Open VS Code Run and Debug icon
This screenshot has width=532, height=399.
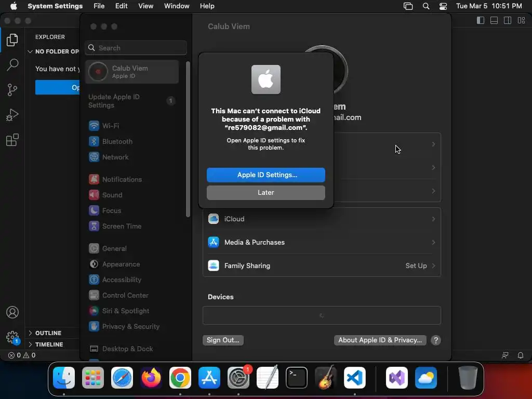[x=12, y=115]
